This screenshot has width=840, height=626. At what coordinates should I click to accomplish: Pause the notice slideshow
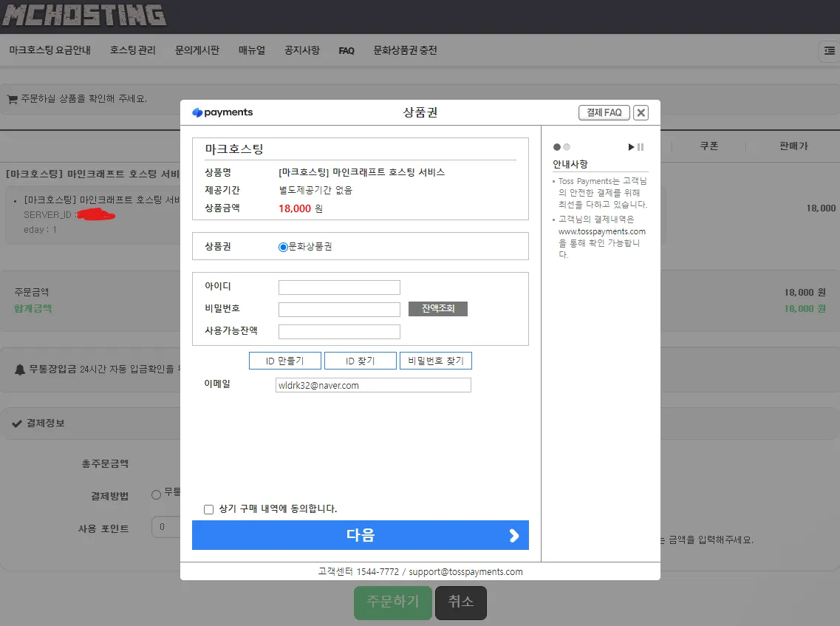point(641,147)
